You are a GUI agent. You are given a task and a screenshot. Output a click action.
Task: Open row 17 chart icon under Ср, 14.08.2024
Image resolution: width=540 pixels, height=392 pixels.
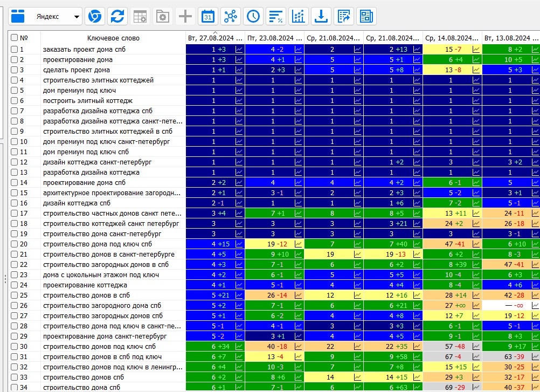(476, 214)
